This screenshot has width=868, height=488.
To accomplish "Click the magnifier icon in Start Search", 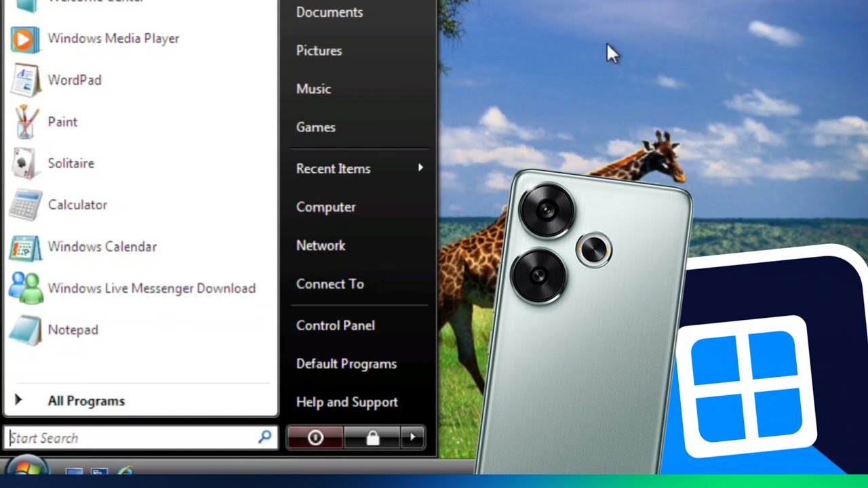I will point(265,437).
